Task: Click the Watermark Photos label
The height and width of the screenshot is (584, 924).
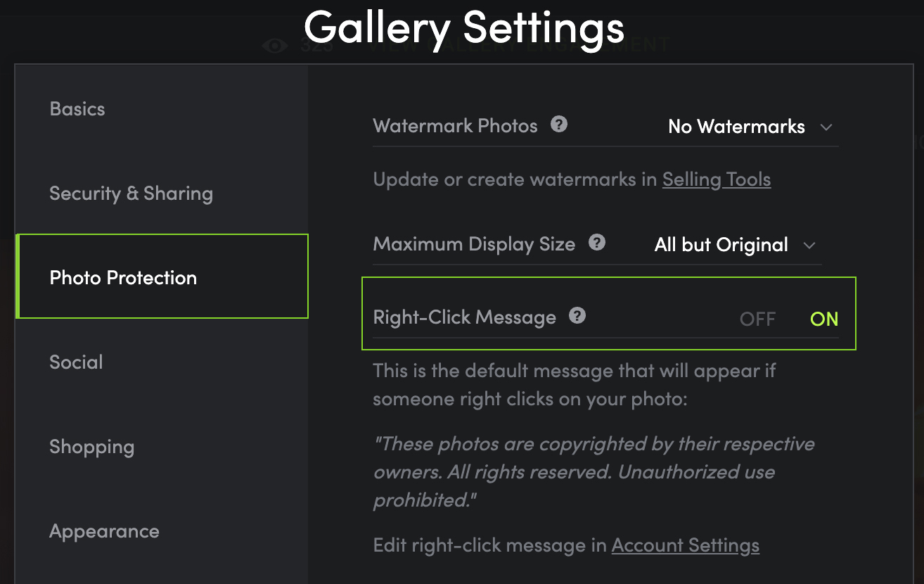Action: pos(455,126)
